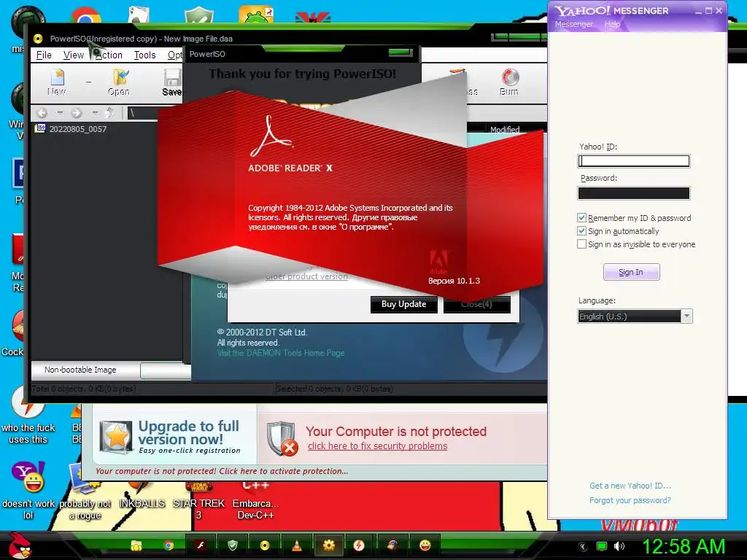Expand hidden system tray icons arrow

coord(582,546)
